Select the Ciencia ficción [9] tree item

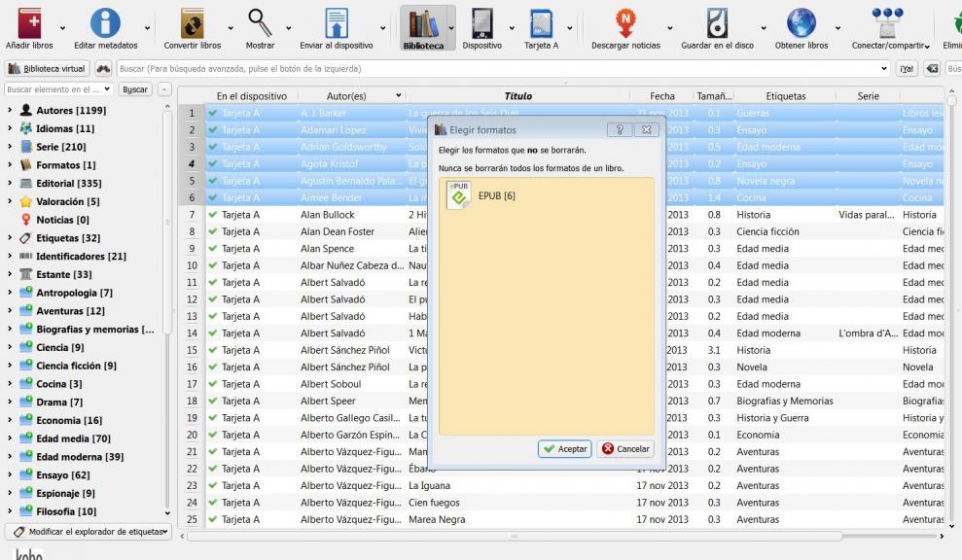pos(76,366)
